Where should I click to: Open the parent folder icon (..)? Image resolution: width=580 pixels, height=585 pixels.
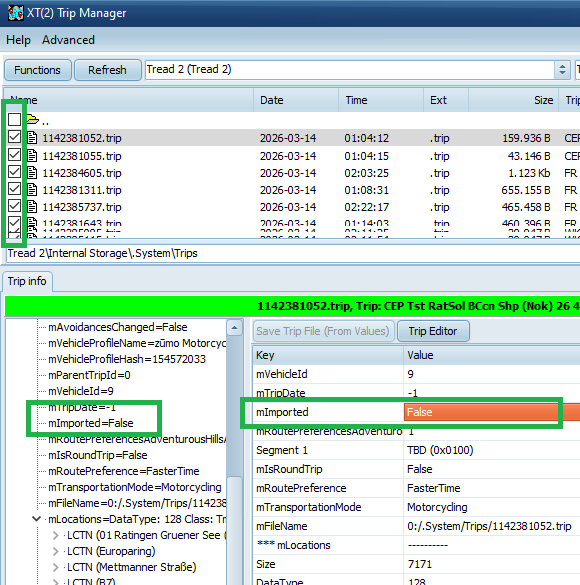(32, 120)
